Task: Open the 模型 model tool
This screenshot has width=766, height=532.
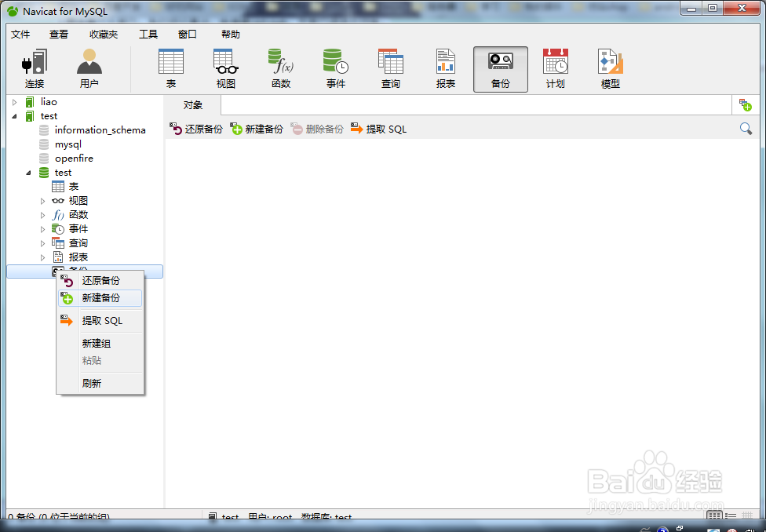Action: (x=610, y=69)
